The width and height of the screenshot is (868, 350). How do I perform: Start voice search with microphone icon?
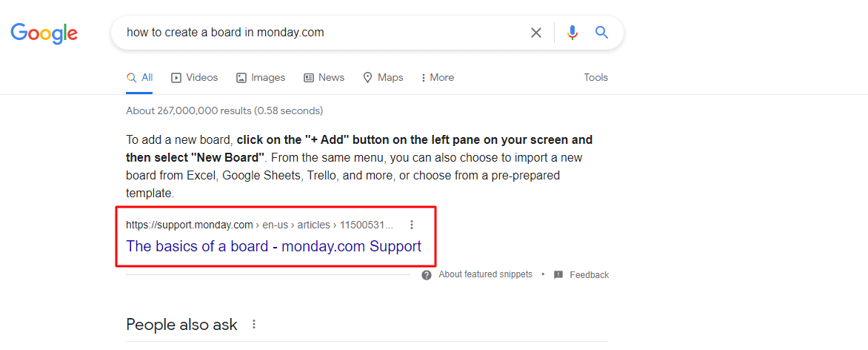tap(572, 33)
